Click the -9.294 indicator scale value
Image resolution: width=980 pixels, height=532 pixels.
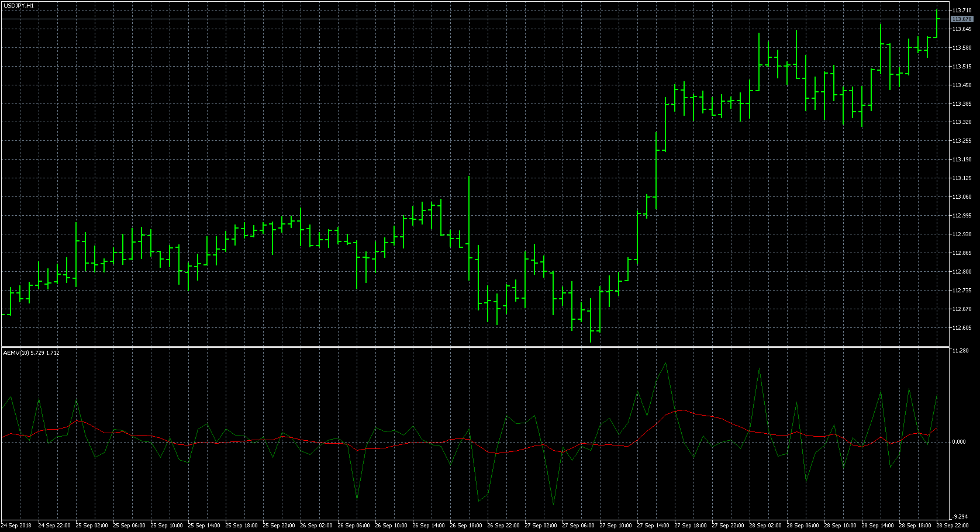pyautogui.click(x=960, y=516)
